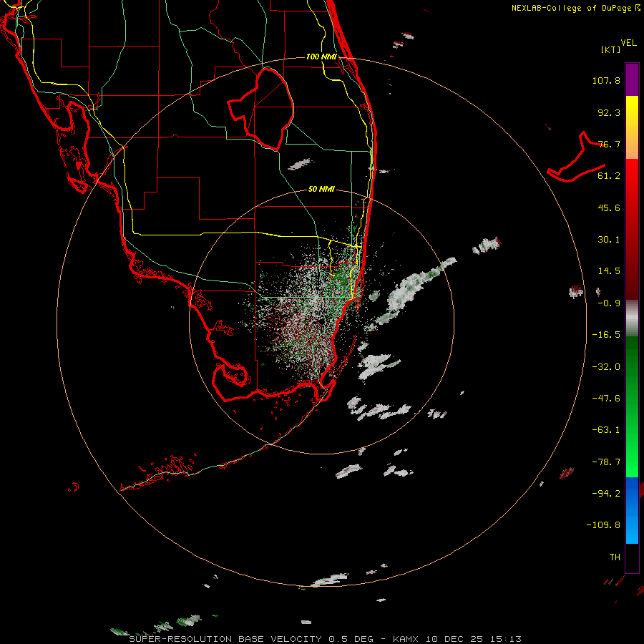Screen dimensions: 644x644
Task: Click the 14.5 velocity scale value
Action: 609,271
